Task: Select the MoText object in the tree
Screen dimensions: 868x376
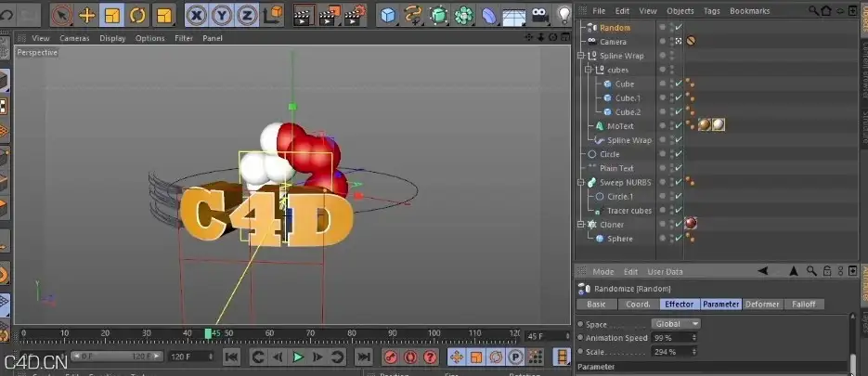Action: click(620, 125)
